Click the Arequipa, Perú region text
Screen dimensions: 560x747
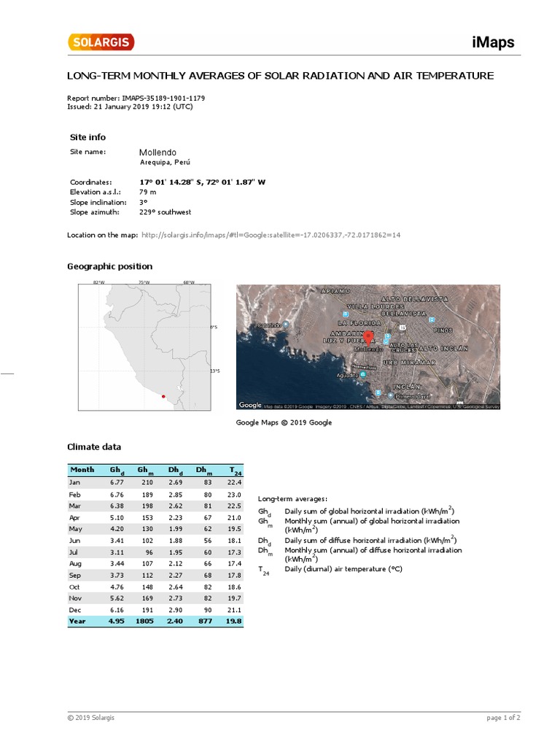click(x=165, y=163)
